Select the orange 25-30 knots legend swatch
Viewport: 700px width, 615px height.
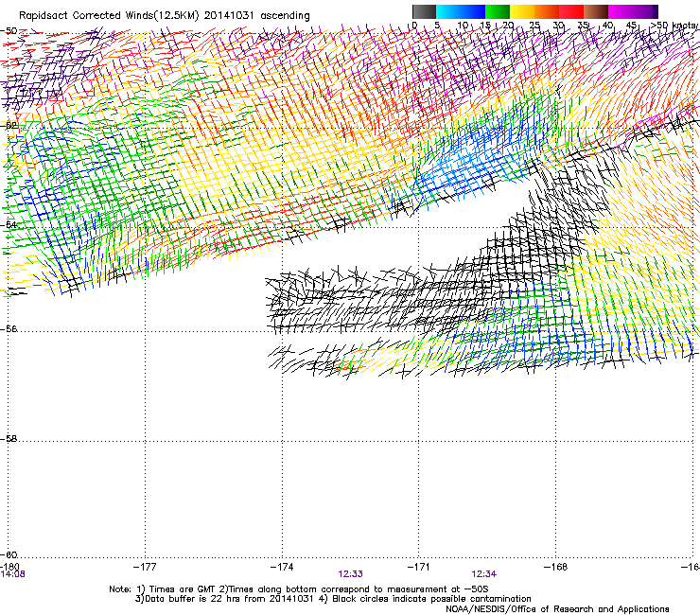(x=547, y=11)
